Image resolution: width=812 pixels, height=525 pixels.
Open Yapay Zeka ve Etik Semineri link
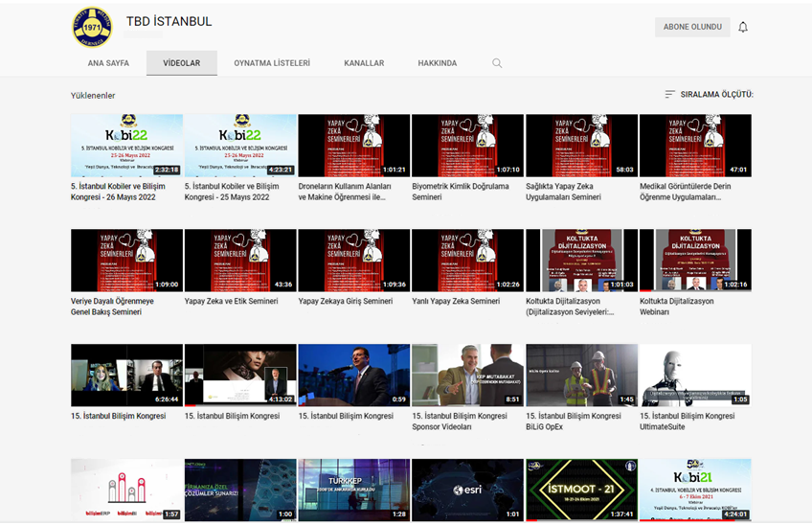point(231,301)
